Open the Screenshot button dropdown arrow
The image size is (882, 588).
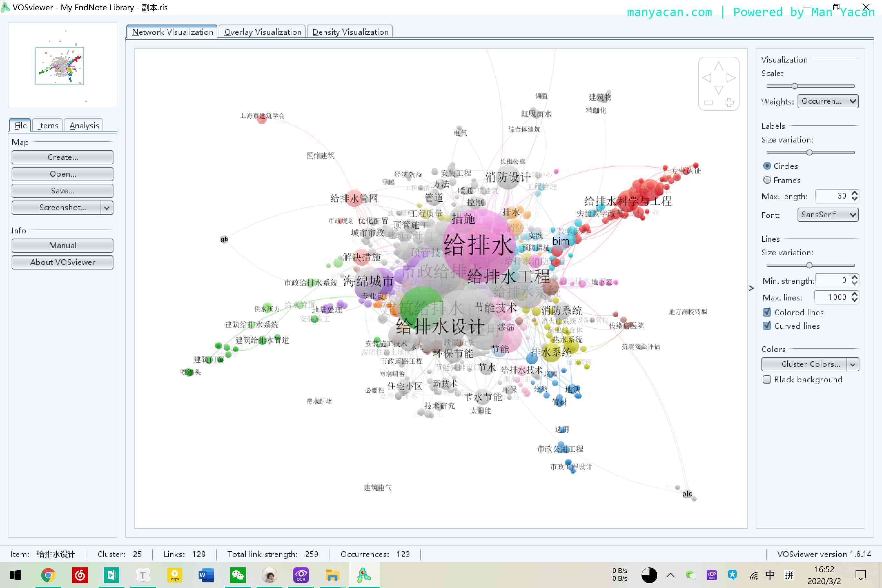click(107, 207)
